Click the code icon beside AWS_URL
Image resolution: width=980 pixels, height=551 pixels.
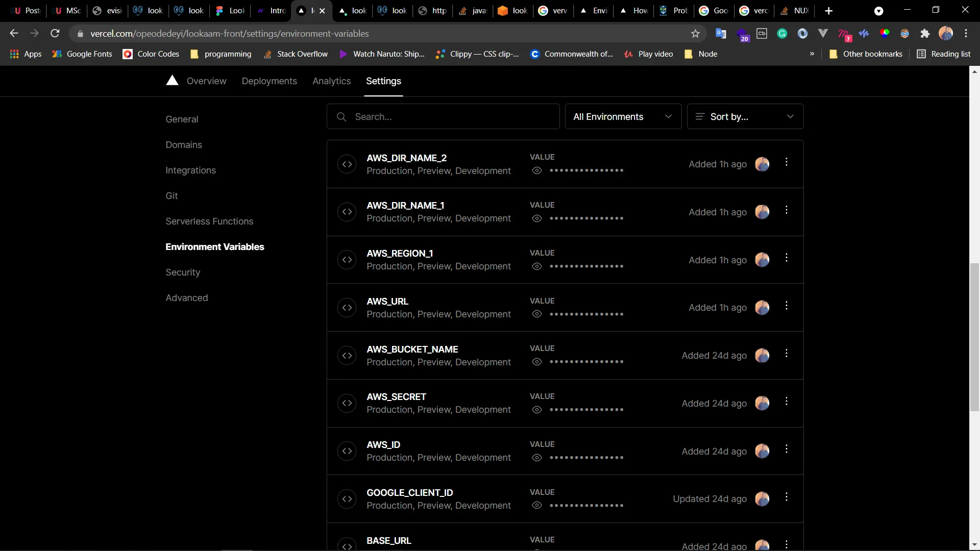[x=347, y=308]
